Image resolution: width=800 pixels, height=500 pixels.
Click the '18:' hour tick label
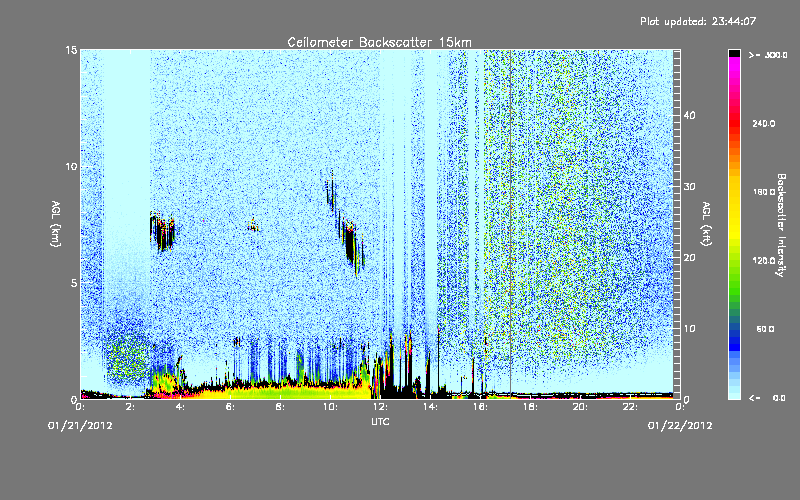coord(530,407)
